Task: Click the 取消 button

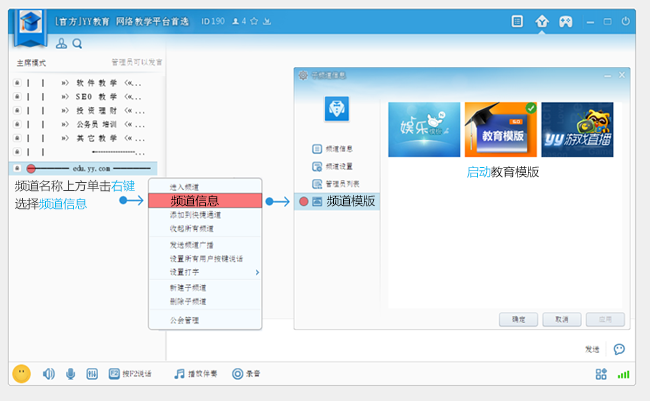Action: point(561,319)
